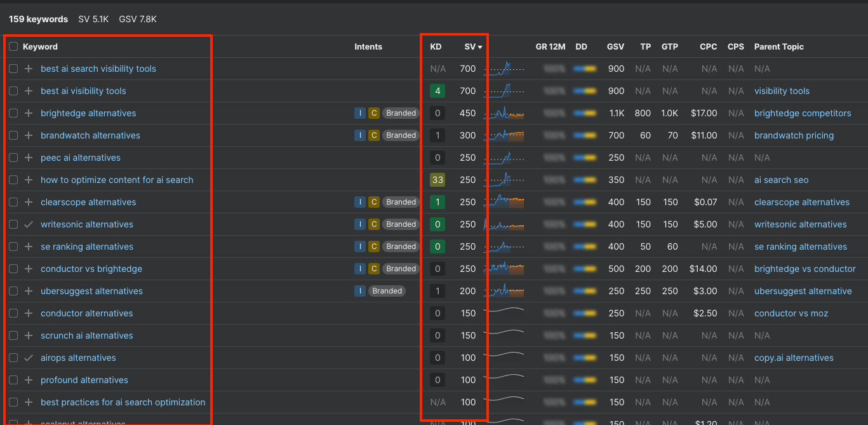Click the DD column header
The image size is (868, 425).
[x=581, y=46]
